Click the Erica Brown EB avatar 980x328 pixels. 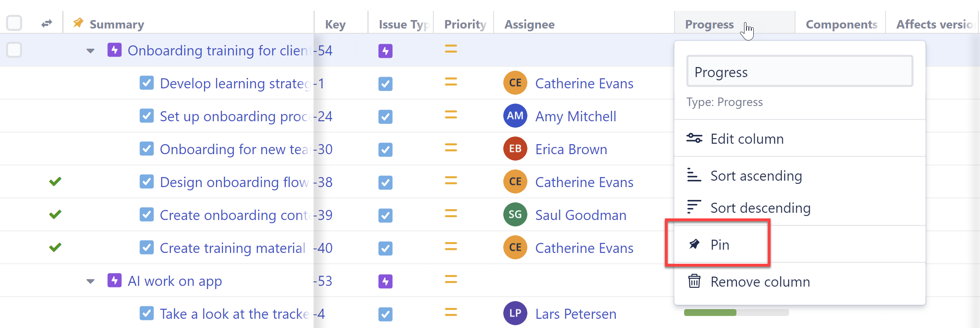[x=515, y=149]
